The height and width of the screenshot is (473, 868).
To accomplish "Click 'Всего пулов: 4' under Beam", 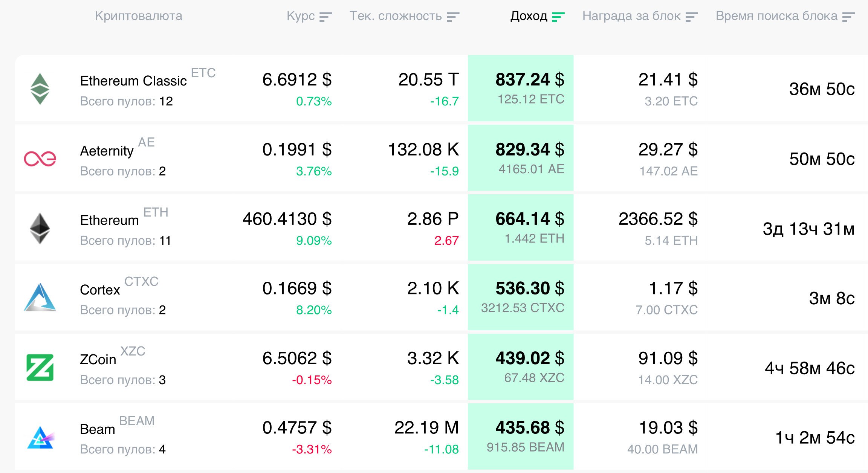I will pyautogui.click(x=123, y=449).
